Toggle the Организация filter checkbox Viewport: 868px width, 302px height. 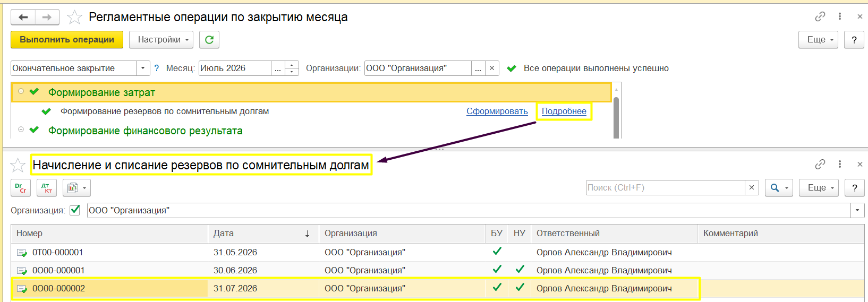(x=75, y=210)
